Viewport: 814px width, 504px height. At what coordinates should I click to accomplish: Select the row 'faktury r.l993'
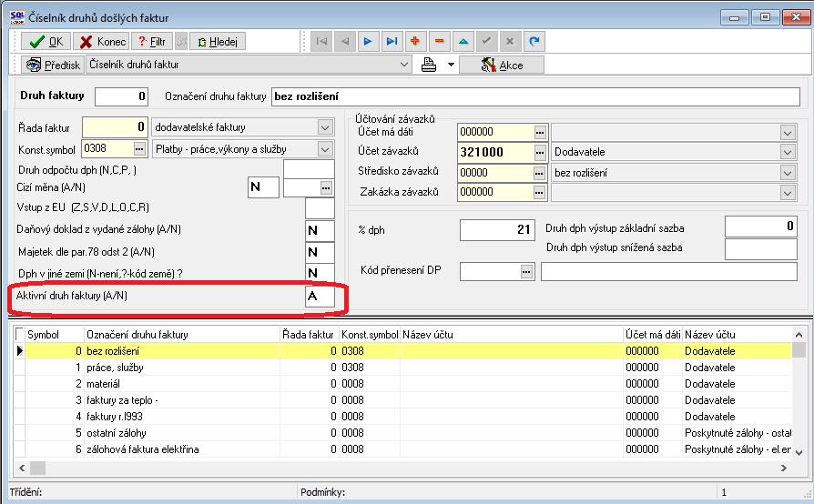(x=408, y=417)
